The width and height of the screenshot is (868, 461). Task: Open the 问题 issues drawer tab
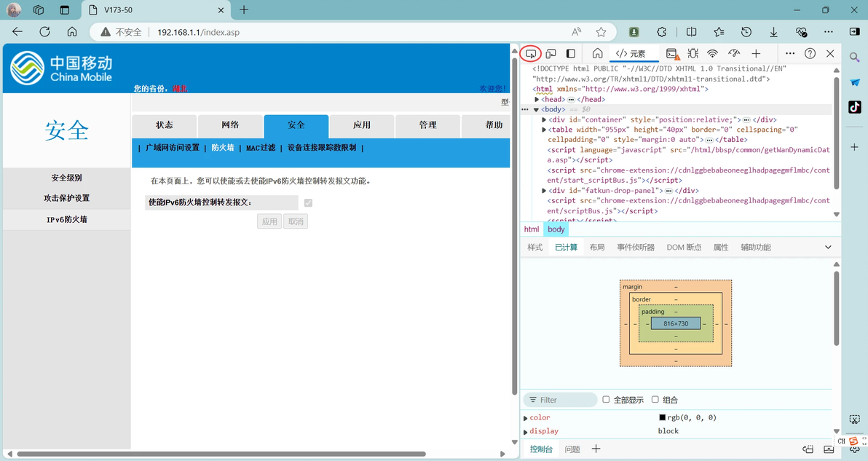coord(572,449)
